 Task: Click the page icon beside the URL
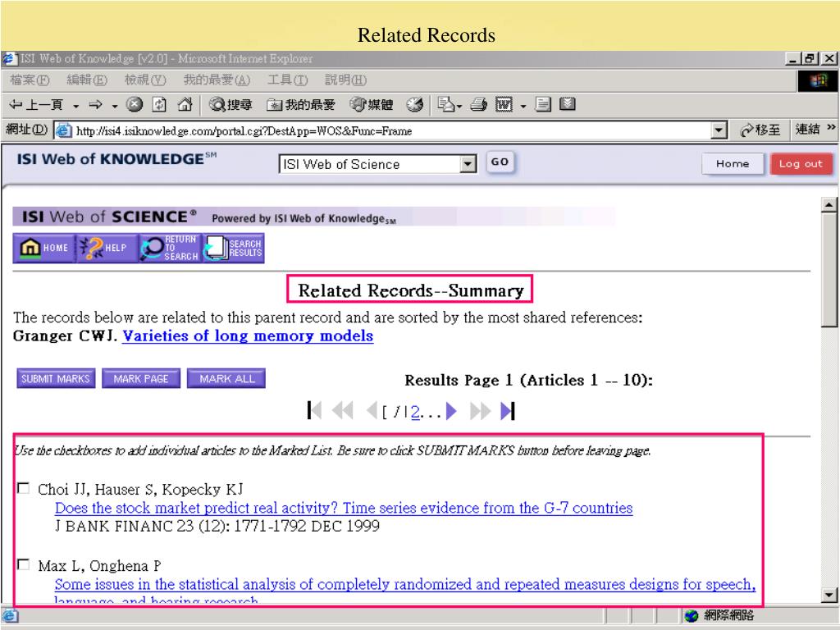point(64,130)
